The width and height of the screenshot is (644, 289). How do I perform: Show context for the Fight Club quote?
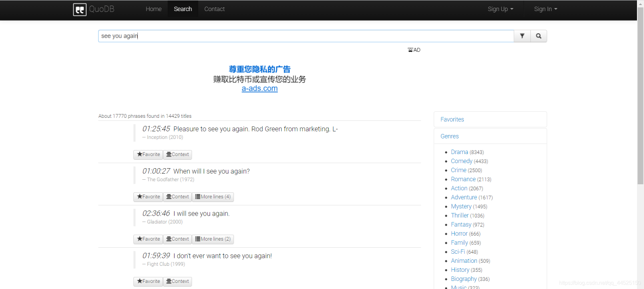click(x=178, y=281)
